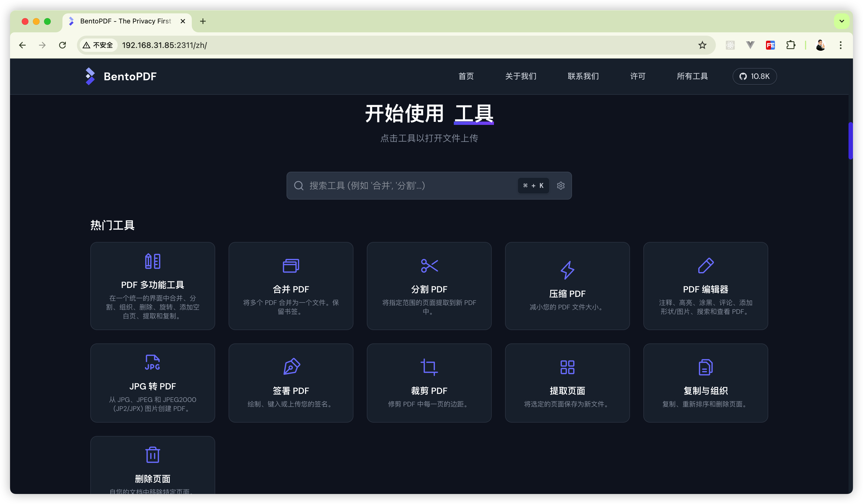
Task: Click the 复制与组织 documents icon
Action: [x=706, y=367]
